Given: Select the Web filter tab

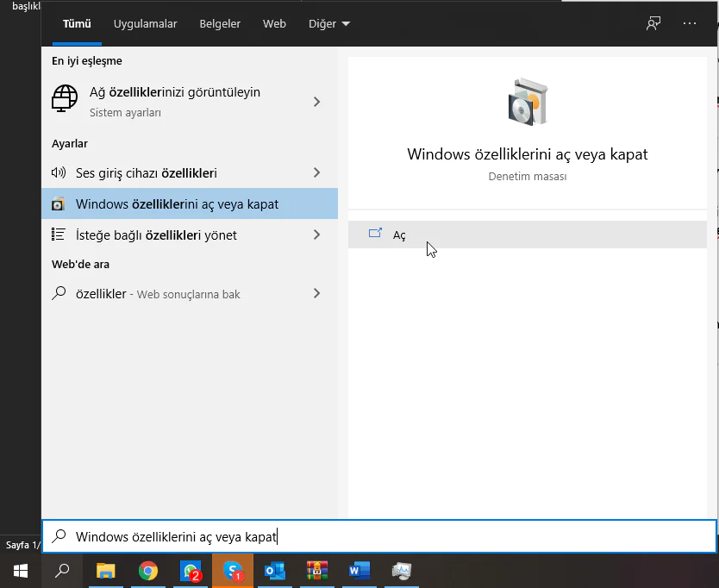Looking at the screenshot, I should [274, 23].
